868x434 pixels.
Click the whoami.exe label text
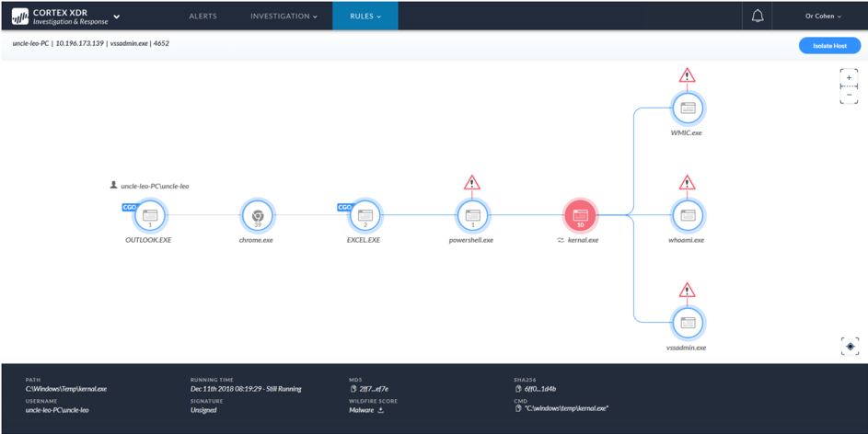[x=687, y=241]
